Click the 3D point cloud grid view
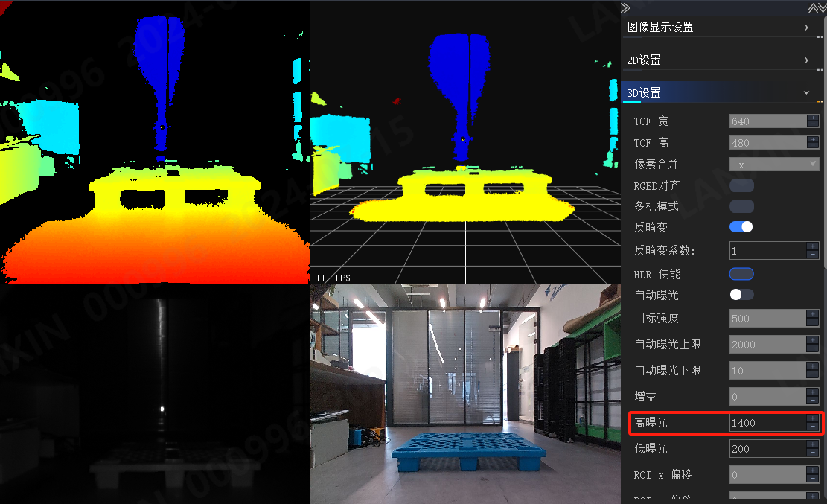 click(x=466, y=142)
